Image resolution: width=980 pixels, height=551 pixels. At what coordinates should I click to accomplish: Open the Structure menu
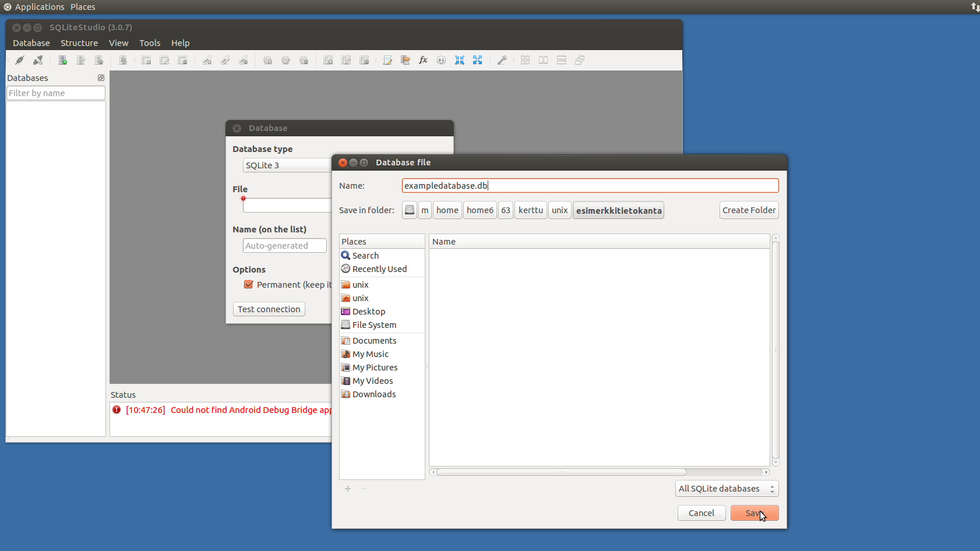tap(79, 43)
